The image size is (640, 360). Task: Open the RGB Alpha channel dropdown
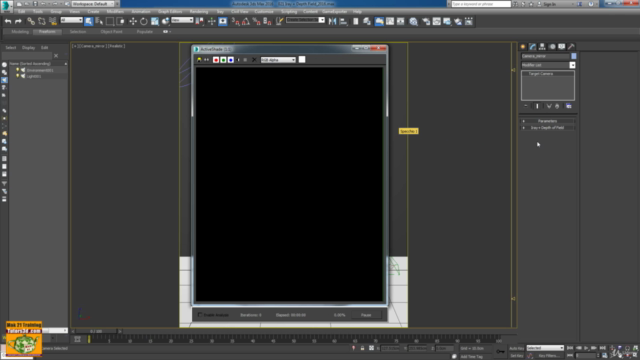click(x=278, y=60)
